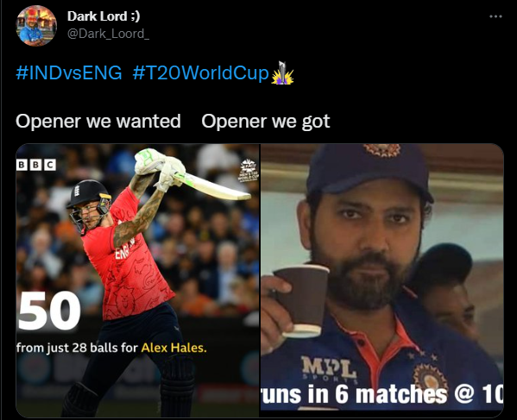Open the #INDvsENG hashtag

point(69,72)
